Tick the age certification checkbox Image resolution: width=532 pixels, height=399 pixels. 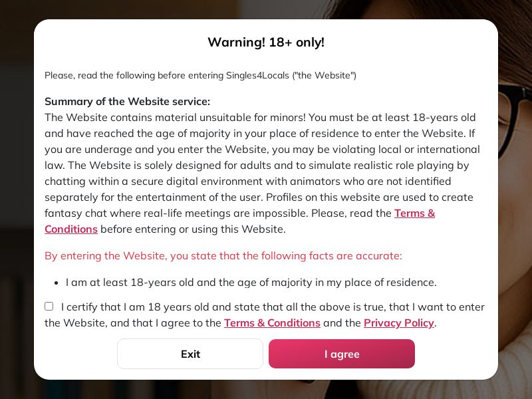click(49, 307)
